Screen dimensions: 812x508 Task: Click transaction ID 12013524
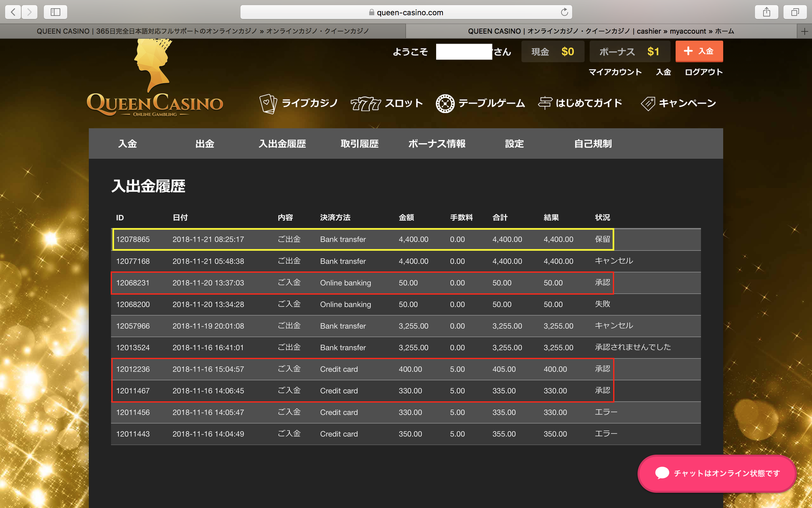point(133,348)
